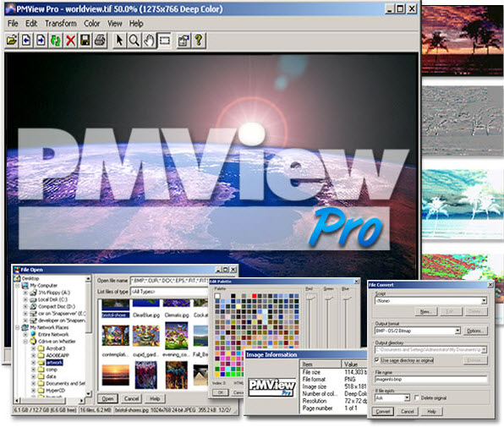Screen dimensions: 504x427
Task: Collapse the My Network Places node
Action: pos(18,327)
